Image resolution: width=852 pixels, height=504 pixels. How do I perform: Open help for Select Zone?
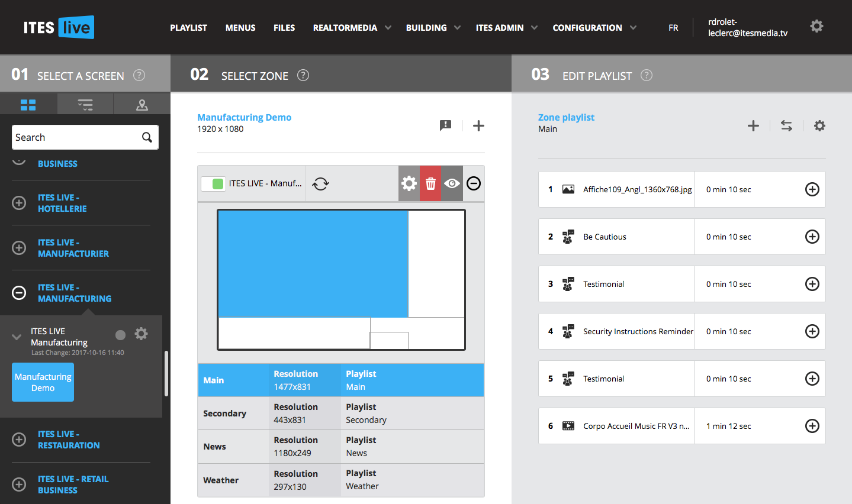pyautogui.click(x=303, y=75)
